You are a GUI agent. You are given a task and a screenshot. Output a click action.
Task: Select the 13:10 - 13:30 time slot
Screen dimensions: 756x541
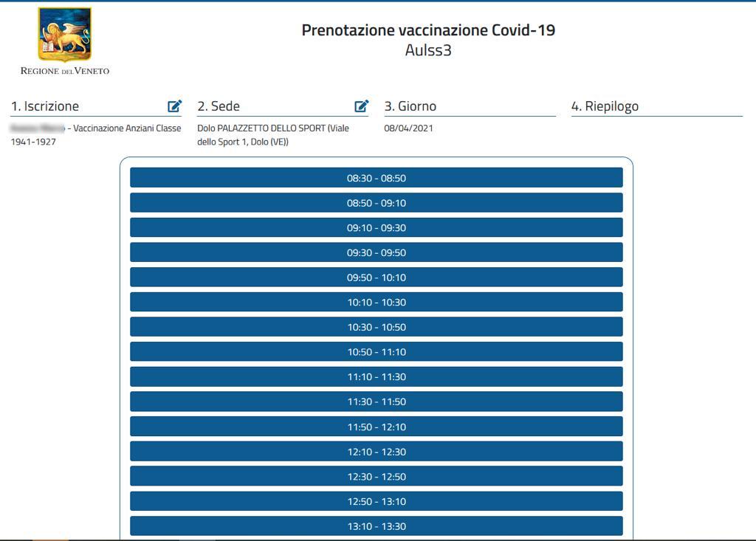pos(377,526)
